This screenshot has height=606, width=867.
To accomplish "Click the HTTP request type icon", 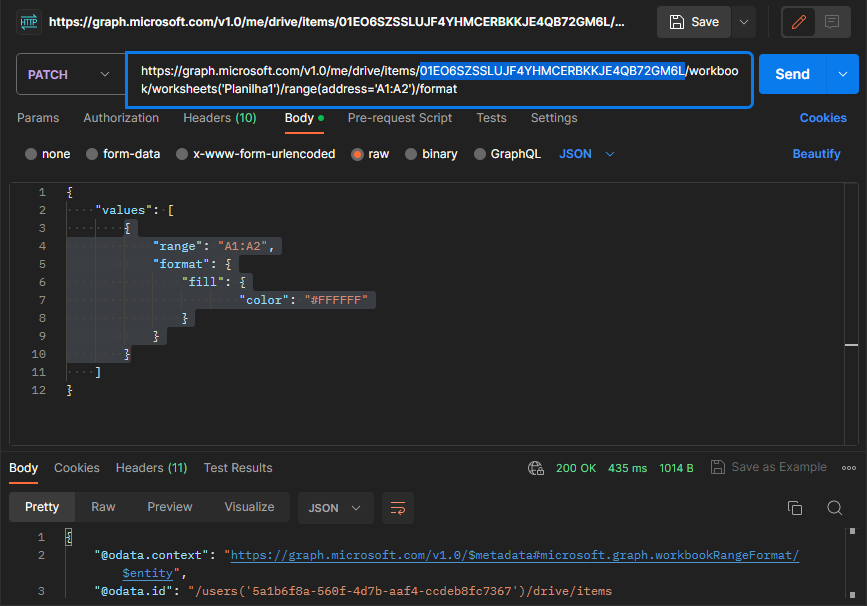I will pos(28,22).
